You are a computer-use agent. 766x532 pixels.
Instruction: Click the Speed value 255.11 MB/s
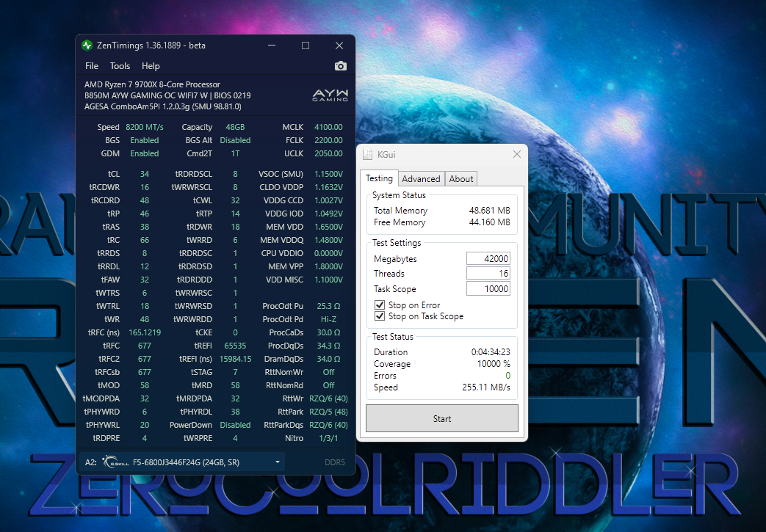(486, 387)
